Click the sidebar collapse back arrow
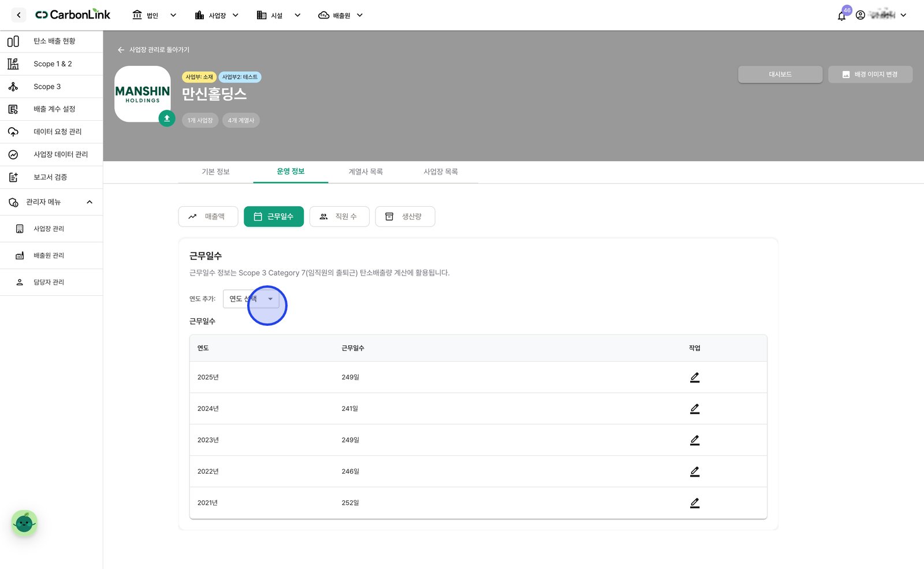This screenshot has width=924, height=569. 18,15
